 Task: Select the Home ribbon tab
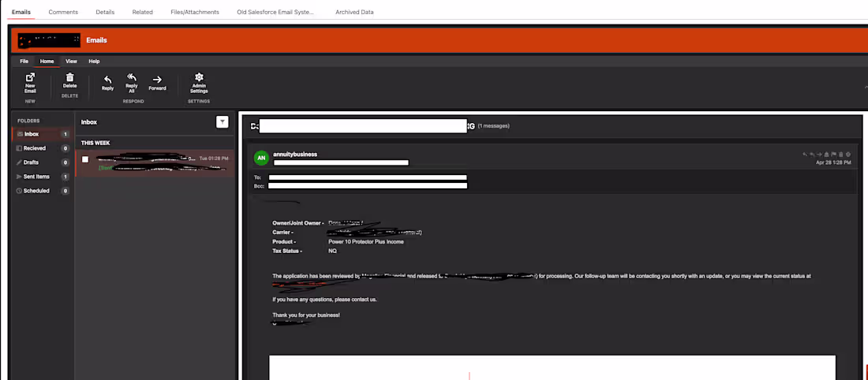(47, 61)
